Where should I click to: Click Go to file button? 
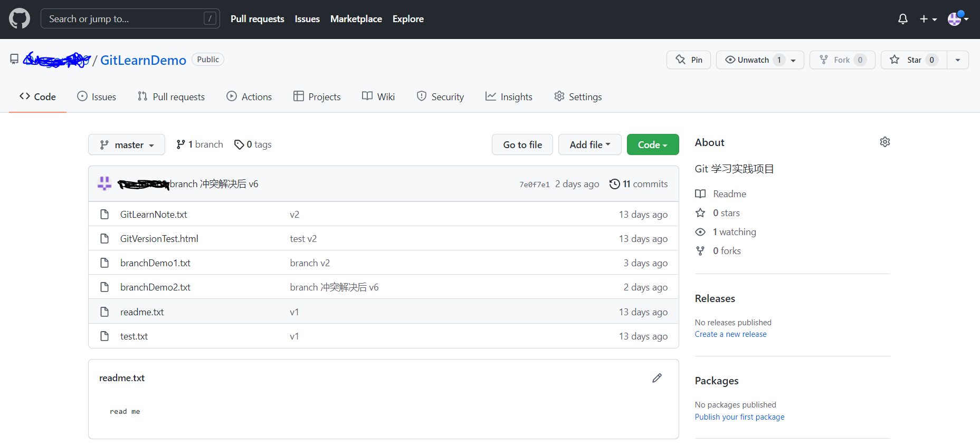pos(522,144)
